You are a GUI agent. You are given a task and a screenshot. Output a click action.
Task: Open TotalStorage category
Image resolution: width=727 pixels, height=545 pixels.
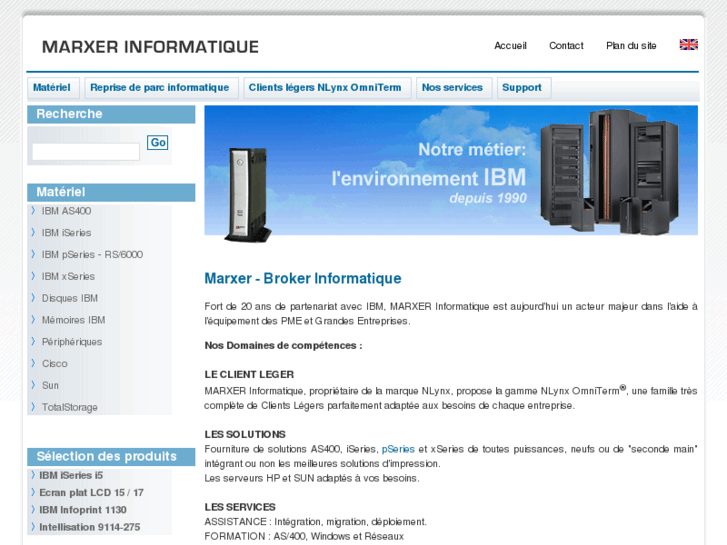coord(70,407)
